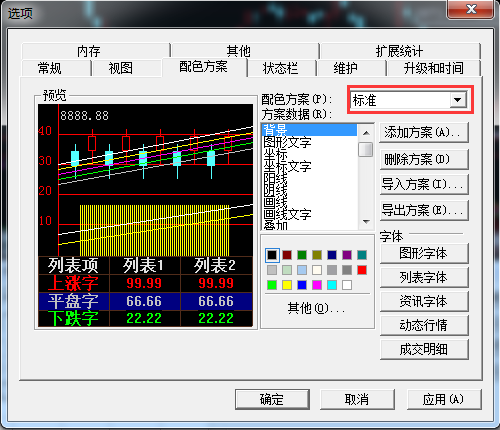The image size is (500, 430).
Task: Pick the cream color swatch
Action: point(317,270)
